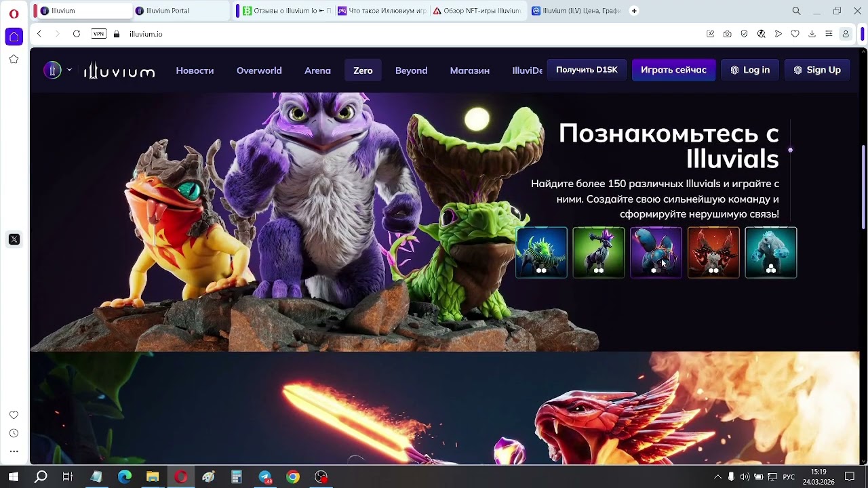This screenshot has width=868, height=488.
Task: Open page translate globe icon
Action: pyautogui.click(x=761, y=34)
